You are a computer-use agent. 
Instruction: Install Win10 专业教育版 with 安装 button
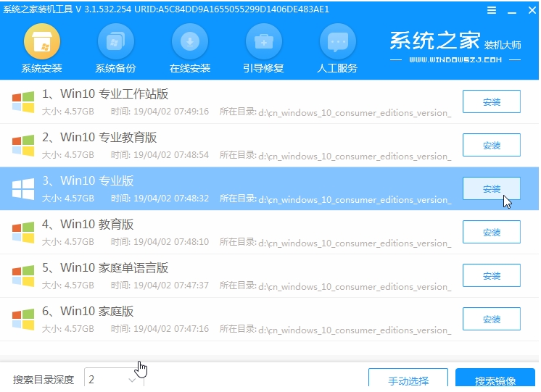491,145
